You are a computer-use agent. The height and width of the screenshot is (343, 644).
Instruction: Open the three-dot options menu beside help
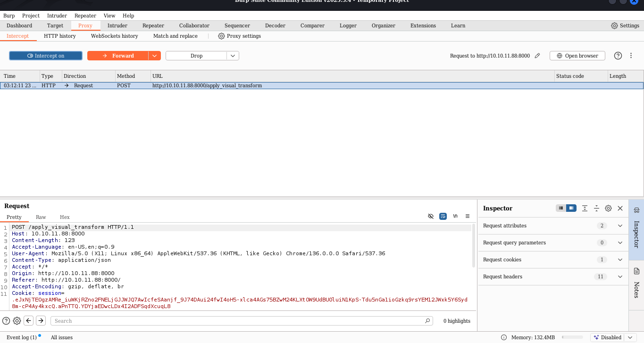click(631, 56)
